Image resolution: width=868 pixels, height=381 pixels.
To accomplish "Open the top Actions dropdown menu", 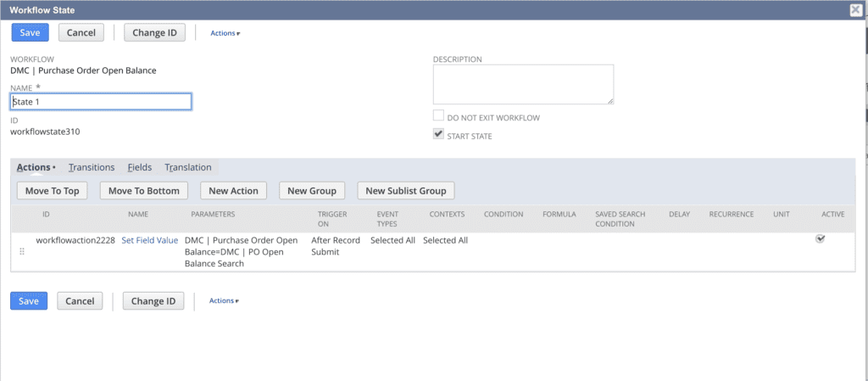I will pos(225,33).
